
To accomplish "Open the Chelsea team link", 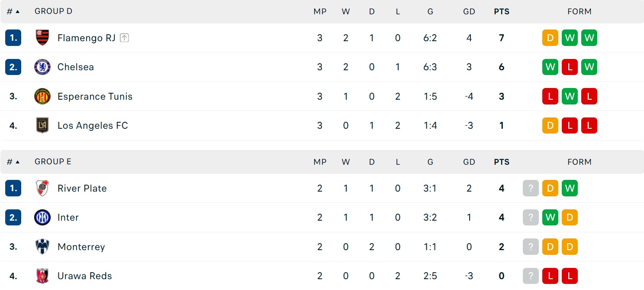I will point(76,67).
